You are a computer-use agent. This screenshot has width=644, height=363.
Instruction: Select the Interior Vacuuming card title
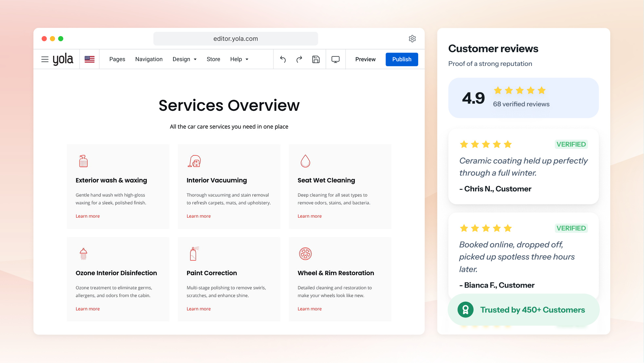pyautogui.click(x=217, y=180)
